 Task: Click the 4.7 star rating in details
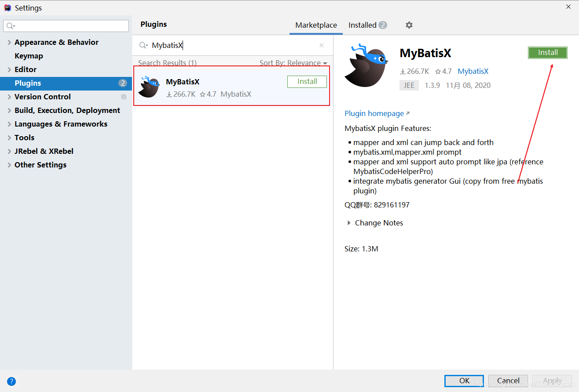443,71
